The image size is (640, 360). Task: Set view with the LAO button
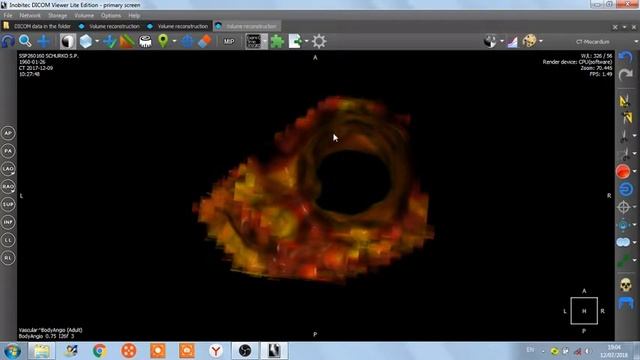click(8, 169)
